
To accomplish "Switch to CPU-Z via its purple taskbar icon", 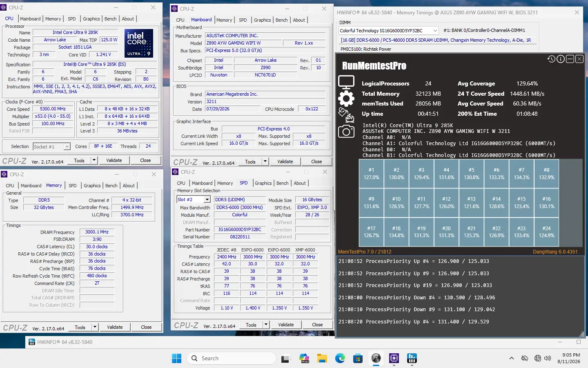I will (x=394, y=359).
